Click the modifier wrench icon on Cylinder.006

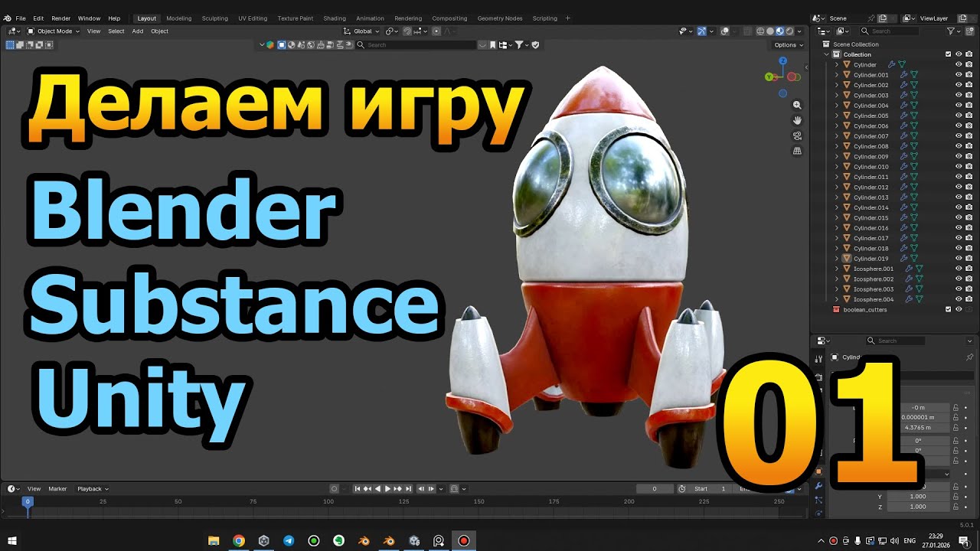(x=903, y=126)
